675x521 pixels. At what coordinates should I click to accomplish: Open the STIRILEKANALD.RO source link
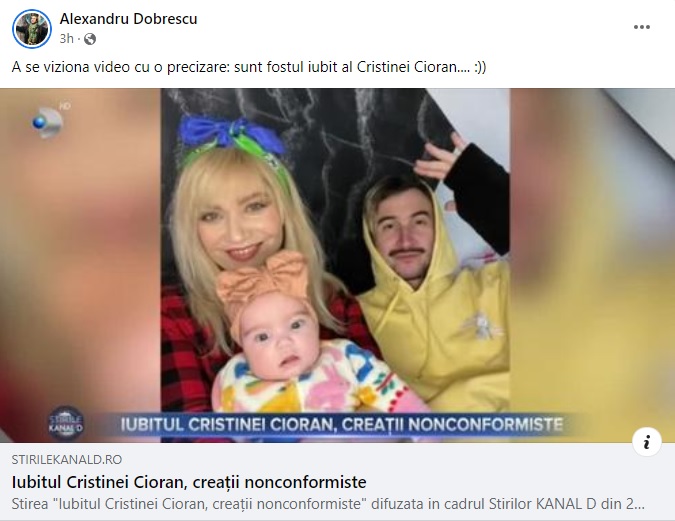point(67,459)
